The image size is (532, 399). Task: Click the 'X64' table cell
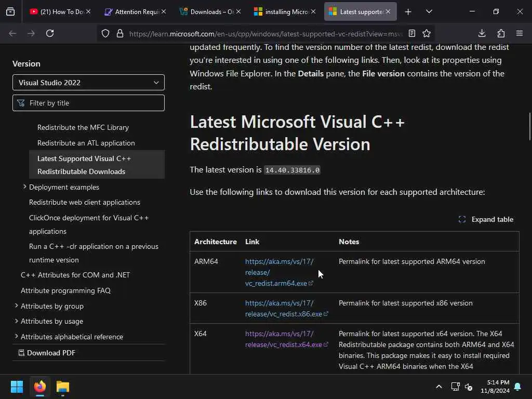click(x=200, y=334)
